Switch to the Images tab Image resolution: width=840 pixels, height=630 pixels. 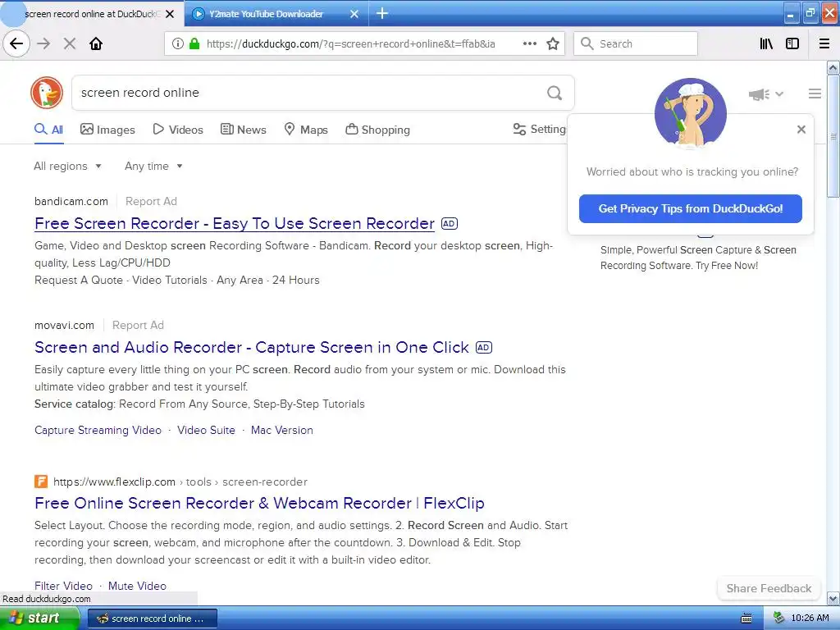pyautogui.click(x=107, y=130)
